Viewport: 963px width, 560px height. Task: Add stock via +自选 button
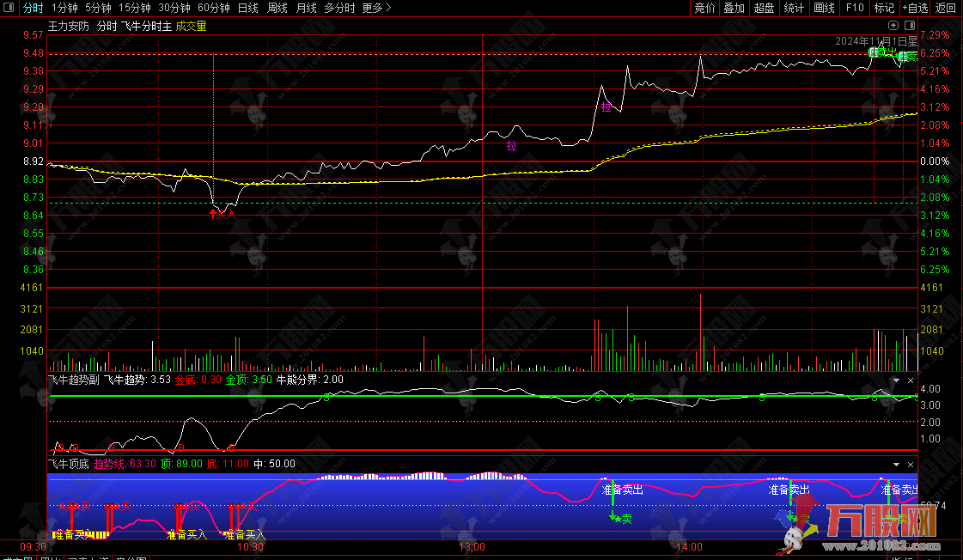(915, 8)
